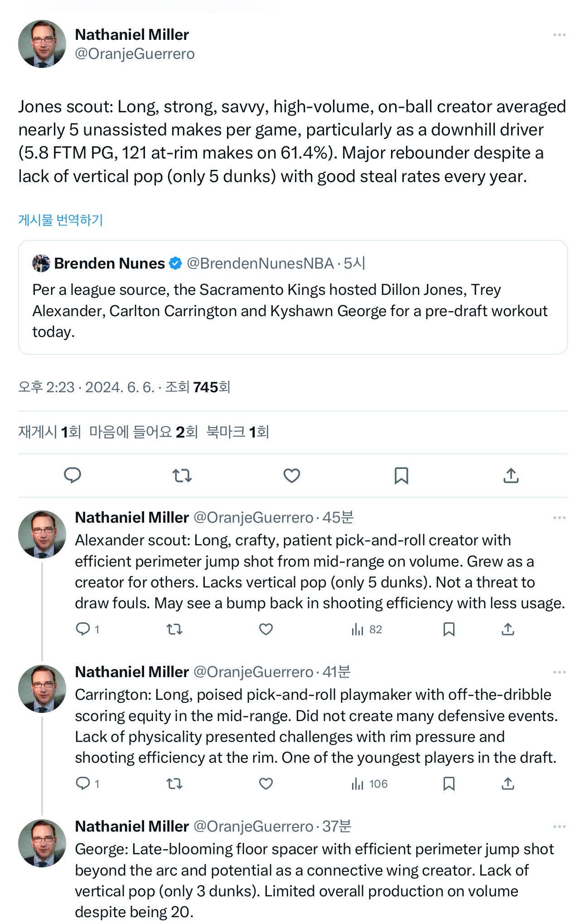View the '마음에 들어요 2회' likes list
This screenshot has width=580, height=924.
coord(144,432)
